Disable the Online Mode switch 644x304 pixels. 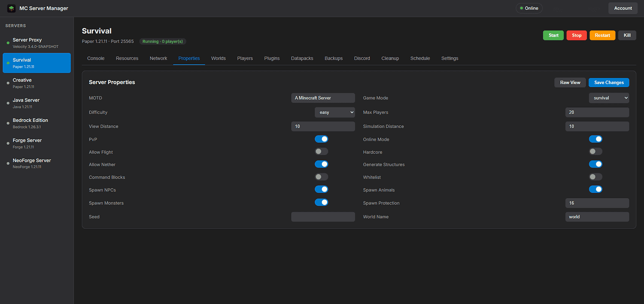click(x=595, y=139)
